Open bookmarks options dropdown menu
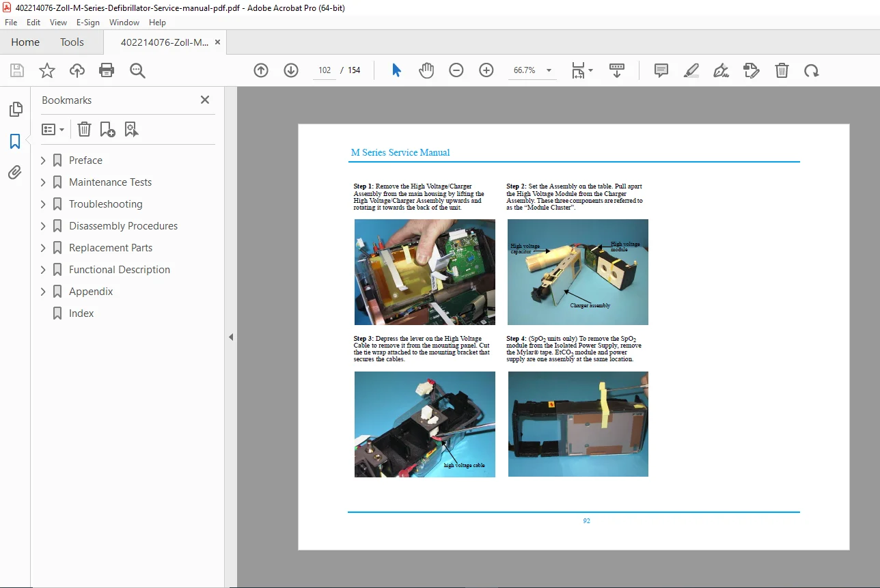Image resolution: width=880 pixels, height=588 pixels. (53, 129)
